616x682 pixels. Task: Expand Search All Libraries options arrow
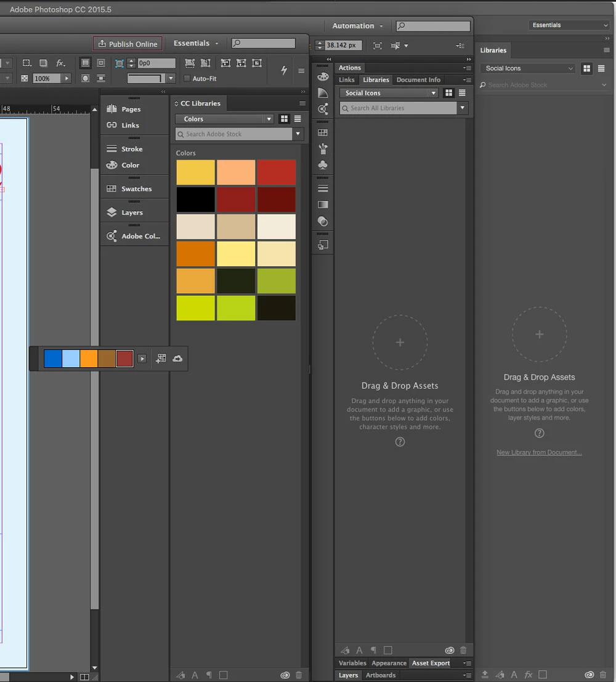pos(463,108)
